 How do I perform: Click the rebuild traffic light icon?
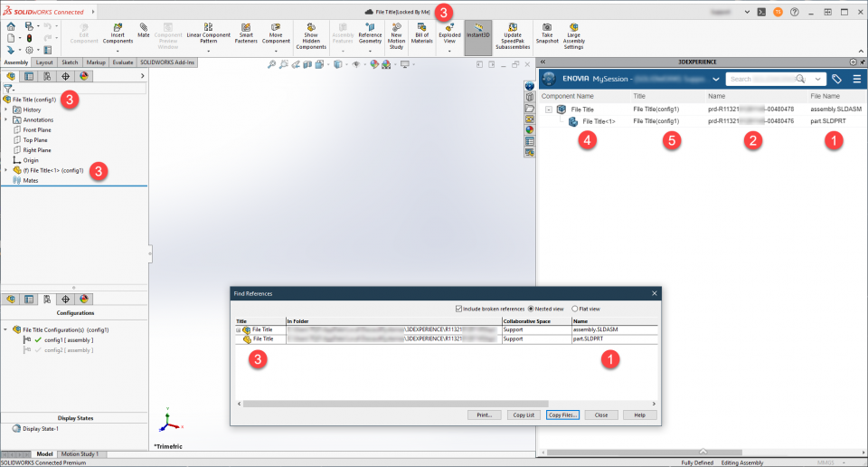[x=29, y=38]
